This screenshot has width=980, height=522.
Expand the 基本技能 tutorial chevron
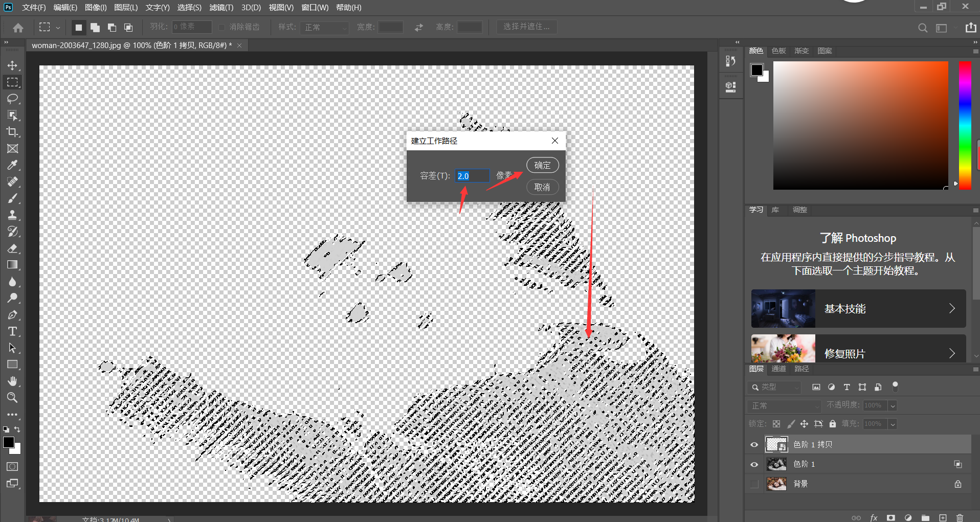click(x=952, y=308)
